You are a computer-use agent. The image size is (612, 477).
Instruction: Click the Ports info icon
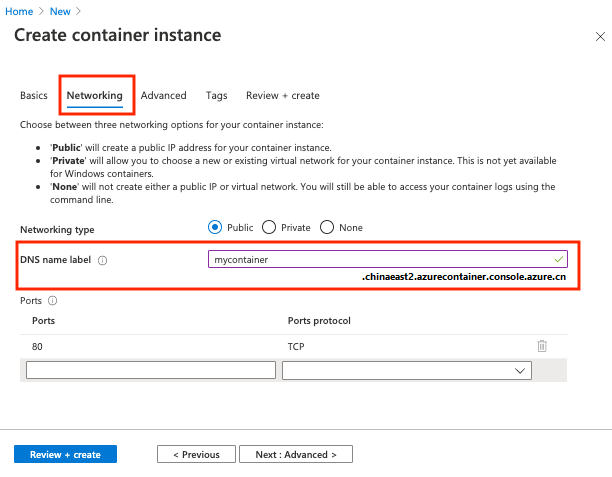tap(52, 300)
